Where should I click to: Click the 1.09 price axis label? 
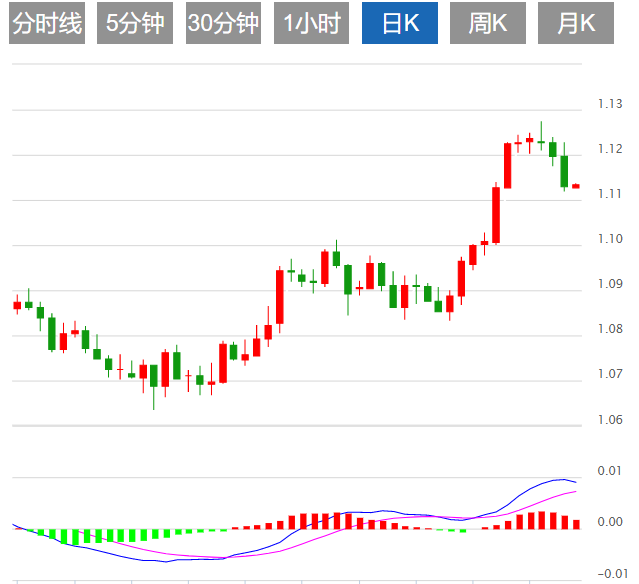click(610, 283)
